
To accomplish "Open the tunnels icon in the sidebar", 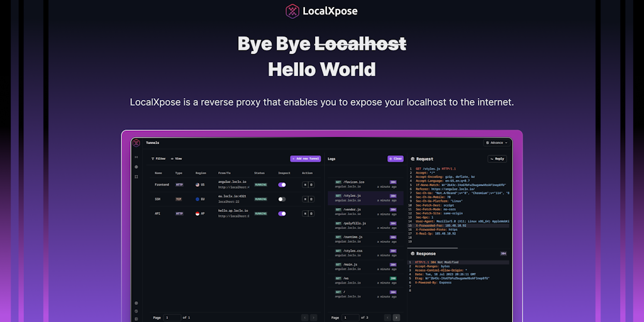I will pos(136,157).
